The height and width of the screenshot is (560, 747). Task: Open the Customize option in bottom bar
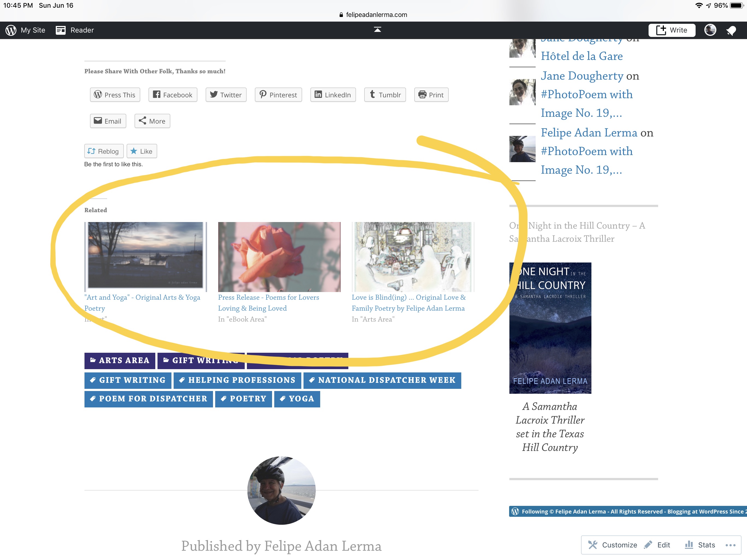(612, 545)
